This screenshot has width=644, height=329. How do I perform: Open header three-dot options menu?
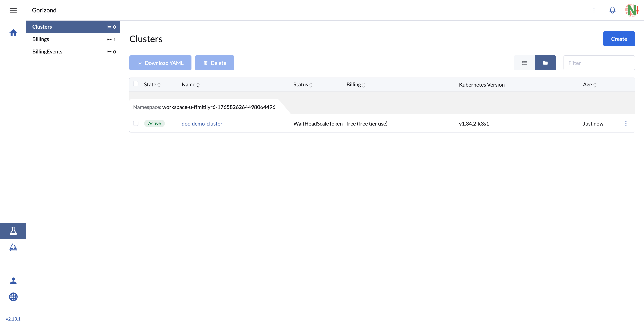click(594, 10)
